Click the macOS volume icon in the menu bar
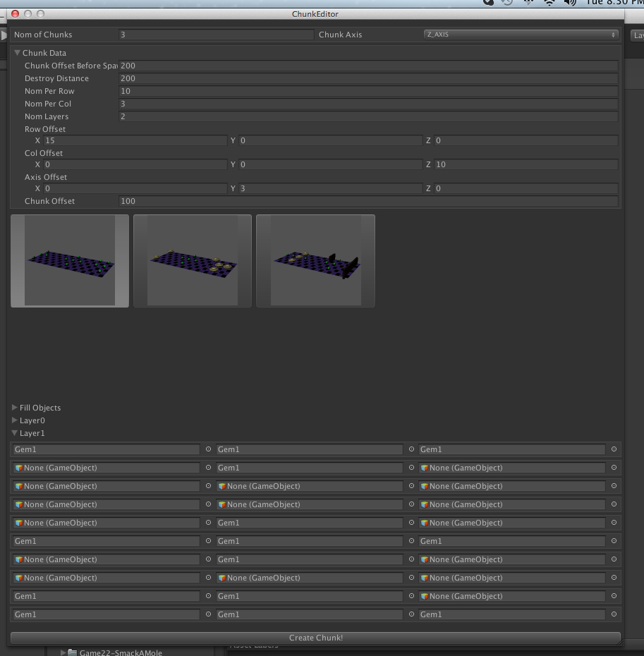 570,3
